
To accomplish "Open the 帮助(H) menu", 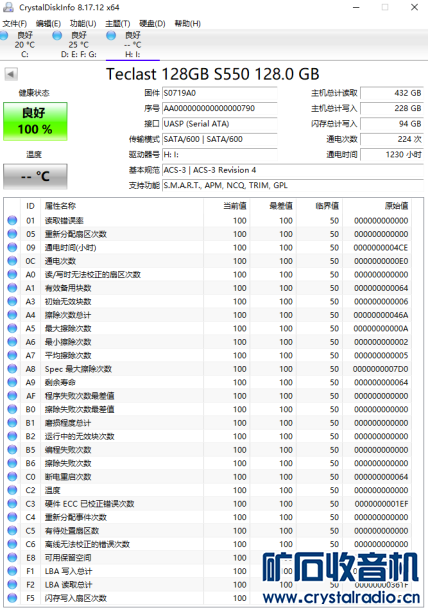I will pos(188,24).
